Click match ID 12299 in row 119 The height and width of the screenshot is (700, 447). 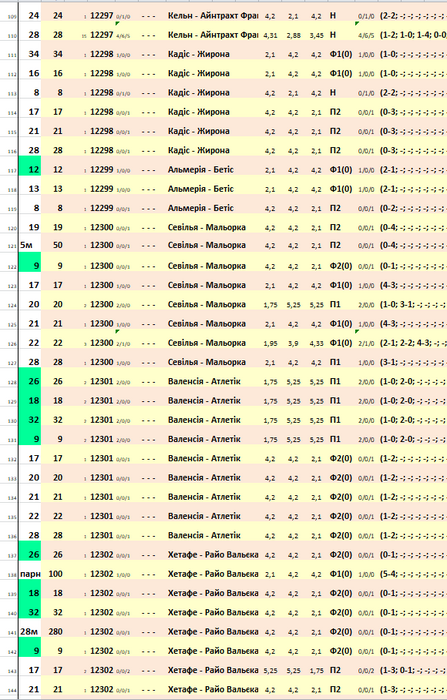pyautogui.click(x=102, y=208)
